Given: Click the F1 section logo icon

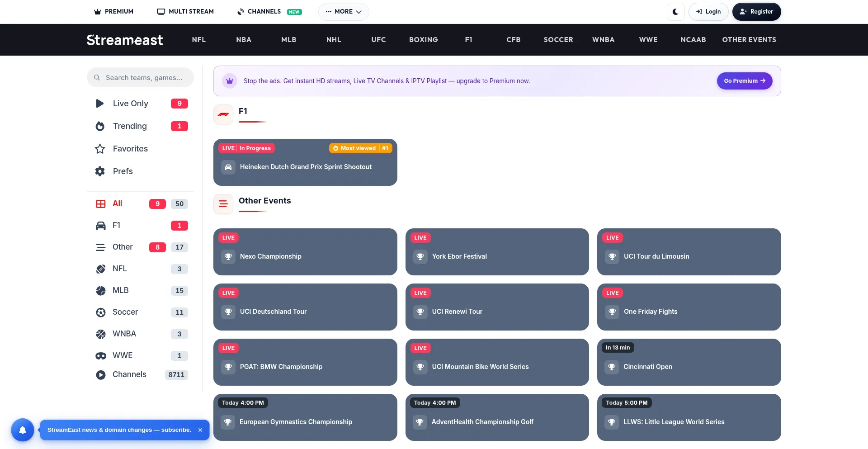Looking at the screenshot, I should pyautogui.click(x=223, y=114).
